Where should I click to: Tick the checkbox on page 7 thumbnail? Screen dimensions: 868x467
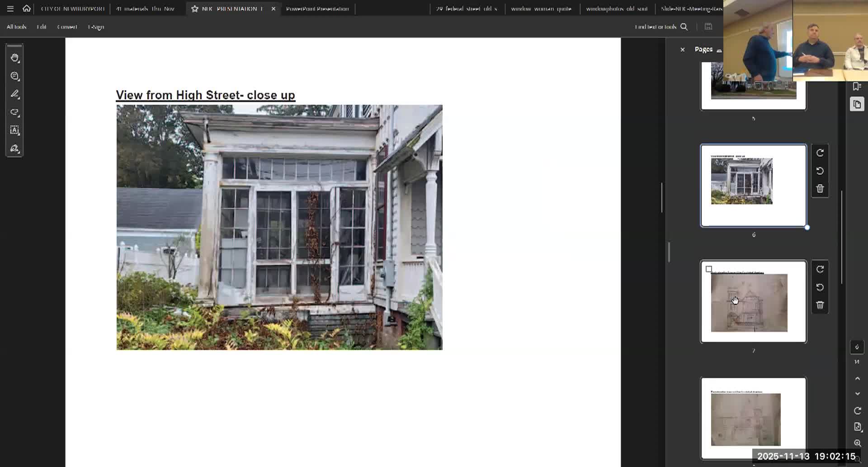tap(709, 269)
